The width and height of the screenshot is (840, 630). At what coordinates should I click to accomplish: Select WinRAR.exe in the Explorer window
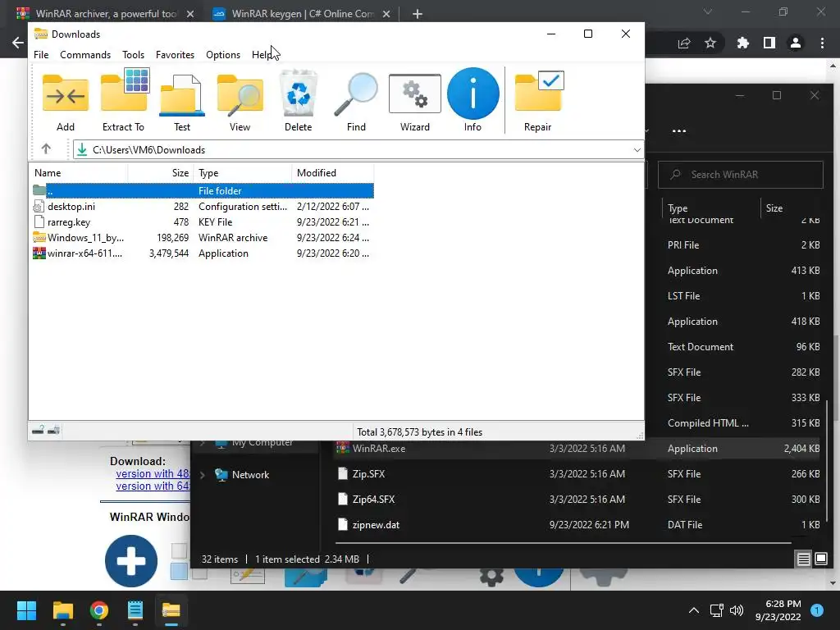pos(578,449)
